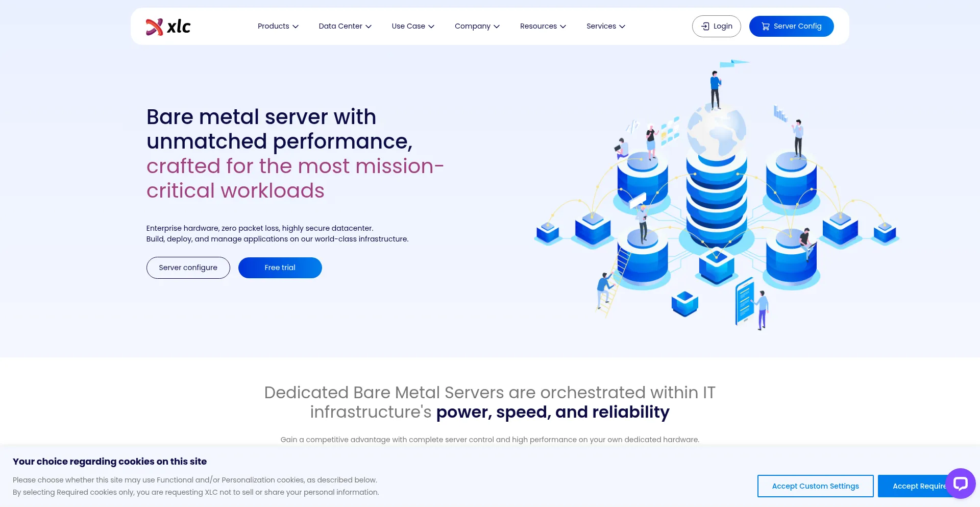This screenshot has height=507, width=980.
Task: Expand the Products dropdown chevron
Action: point(296,27)
